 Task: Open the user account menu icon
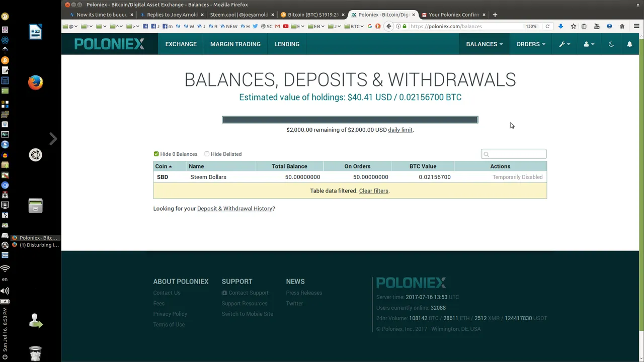(x=589, y=44)
